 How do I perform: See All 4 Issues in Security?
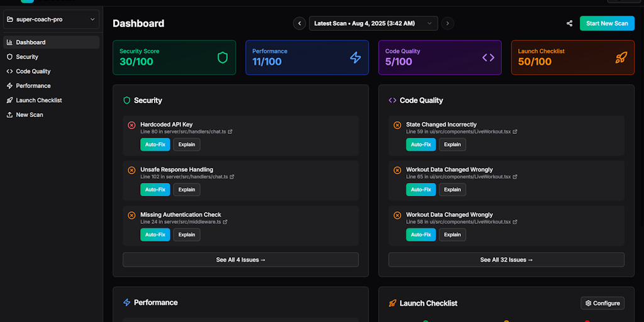240,260
